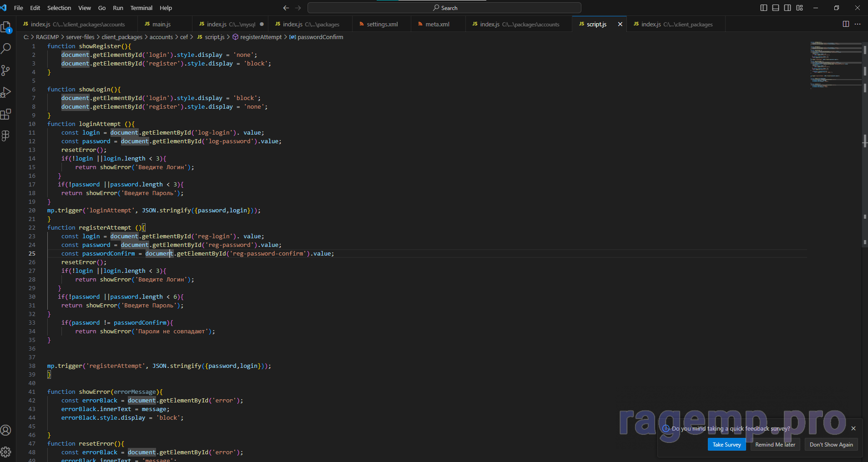868x462 pixels.
Task: Click the Take Survey button
Action: [727, 445]
